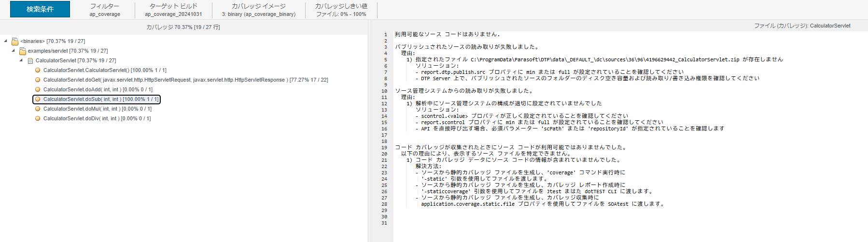Image resolution: width=868 pixels, height=242 pixels.
Task: Click the doDiv method circle icon
Action: [x=38, y=118]
